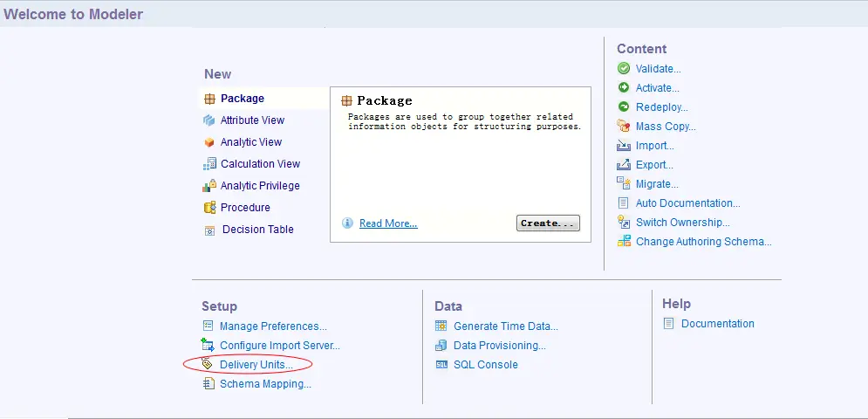Open Manage Preferences... link
Viewport: 868px width, 419px height.
[x=273, y=326]
